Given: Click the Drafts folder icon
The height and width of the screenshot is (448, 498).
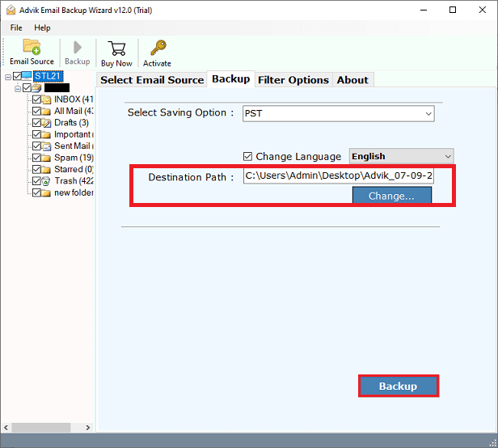Looking at the screenshot, I should [46, 123].
